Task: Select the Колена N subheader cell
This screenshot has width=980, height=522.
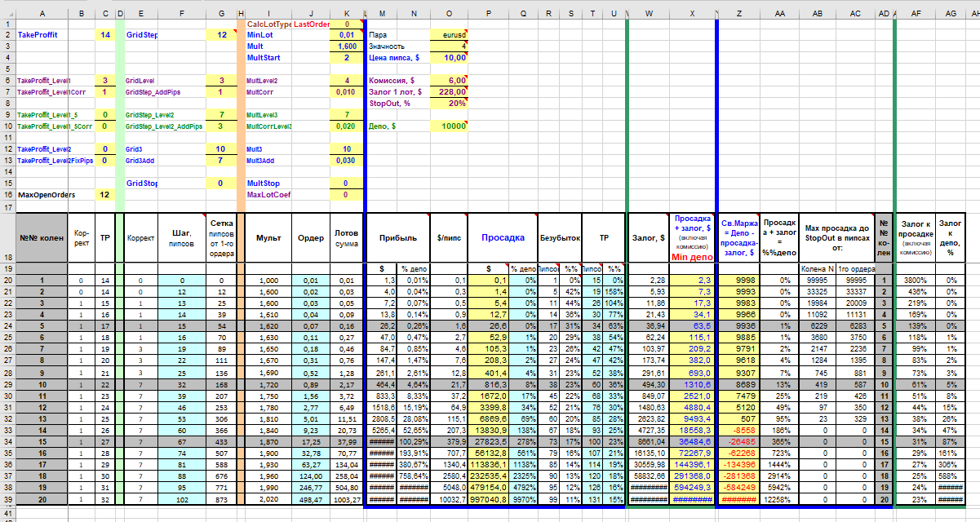Action: [x=817, y=268]
